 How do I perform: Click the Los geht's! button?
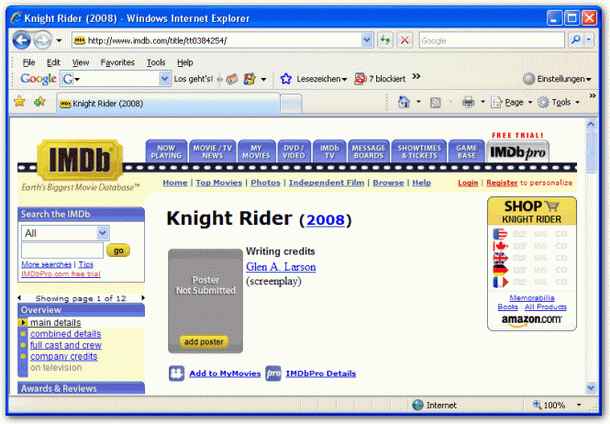(193, 79)
